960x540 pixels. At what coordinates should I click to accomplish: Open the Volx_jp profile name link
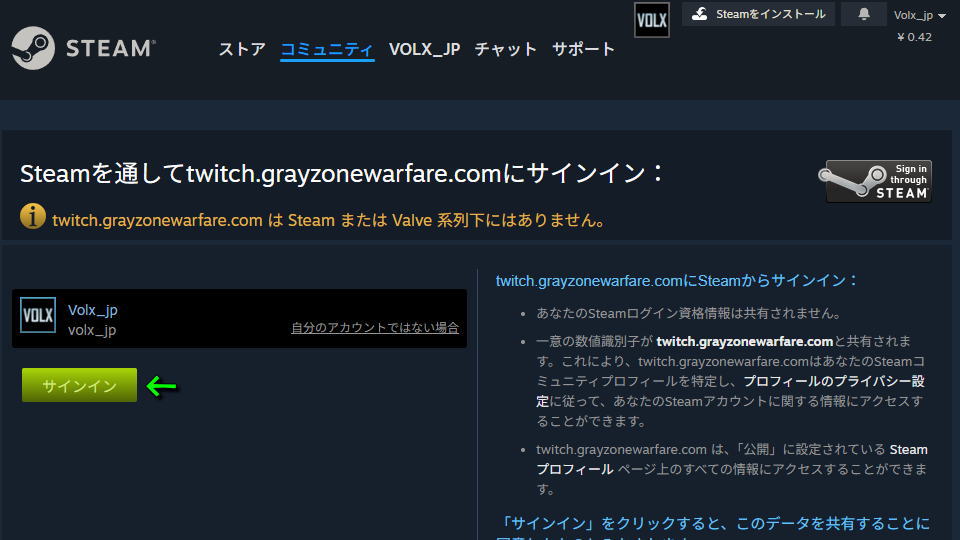(92, 310)
